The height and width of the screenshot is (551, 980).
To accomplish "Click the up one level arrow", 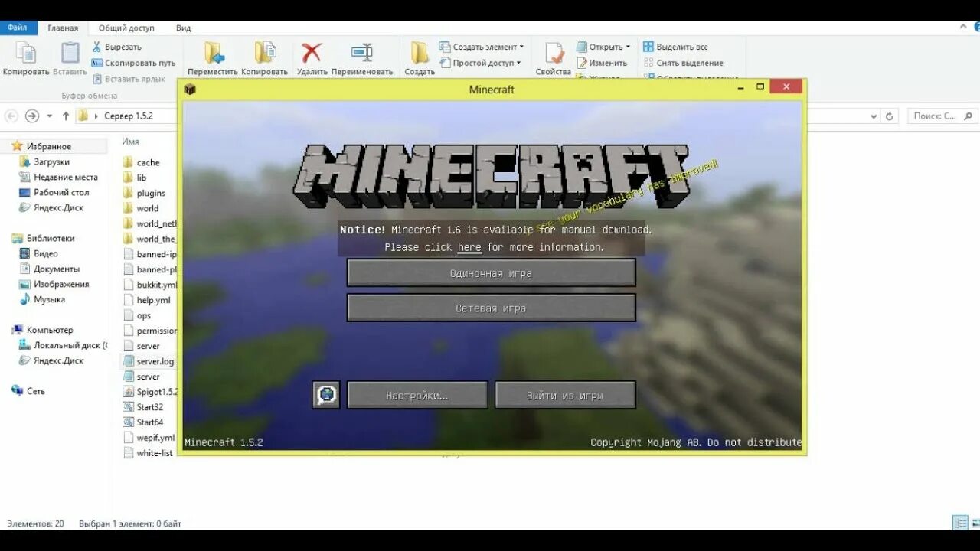I will click(x=66, y=116).
